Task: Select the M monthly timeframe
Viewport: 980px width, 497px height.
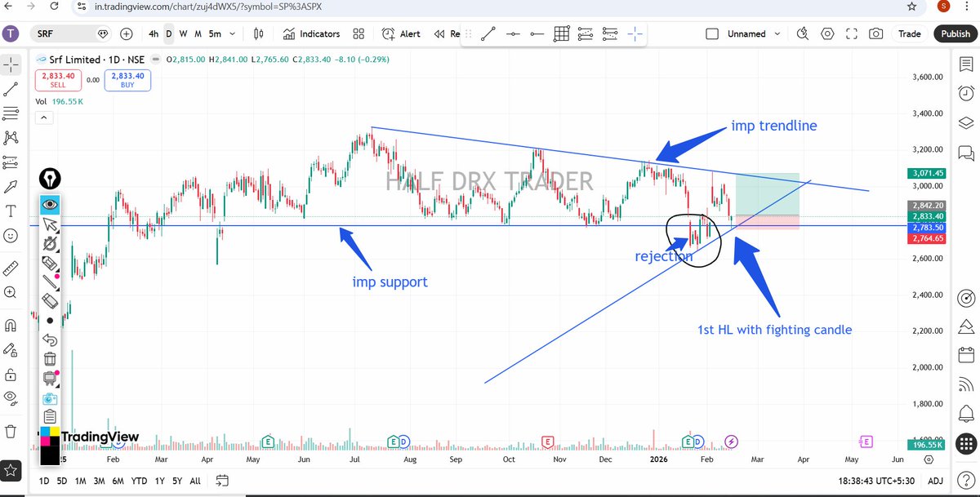Action: (x=198, y=33)
